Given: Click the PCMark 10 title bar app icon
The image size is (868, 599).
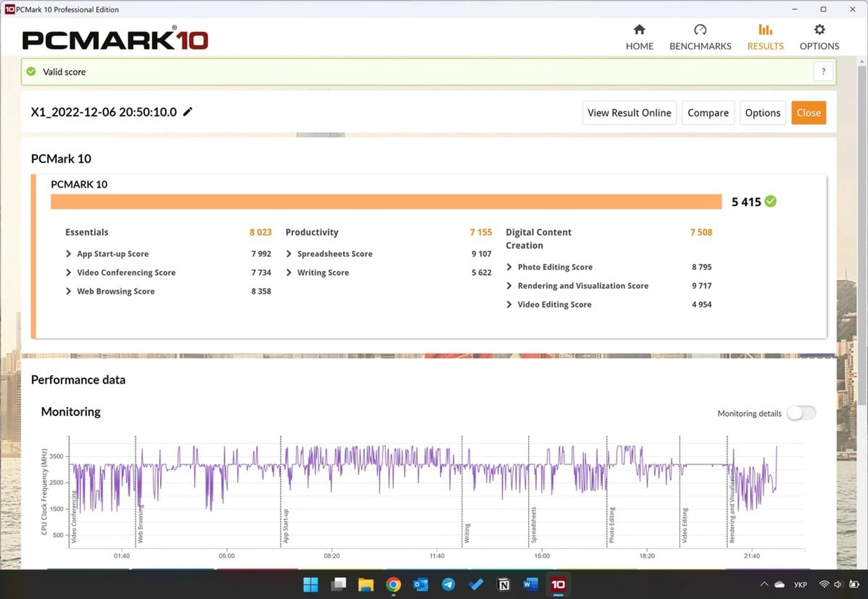Looking at the screenshot, I should tap(9, 9).
